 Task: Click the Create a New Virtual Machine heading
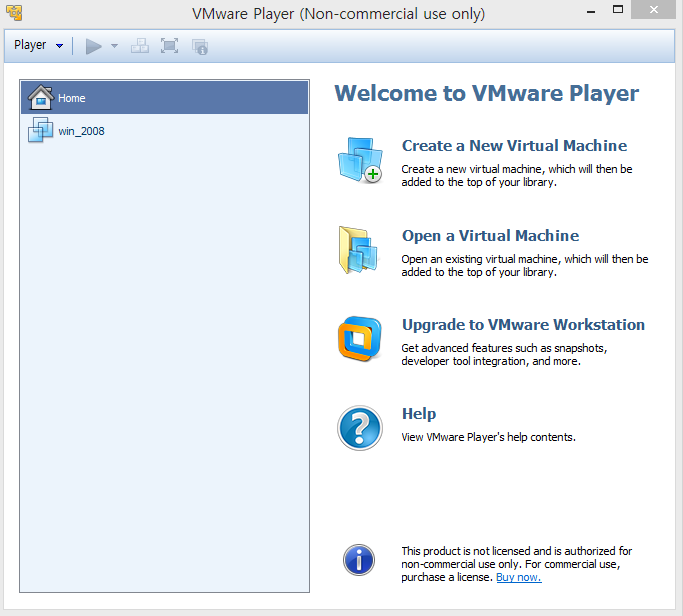[x=514, y=146]
